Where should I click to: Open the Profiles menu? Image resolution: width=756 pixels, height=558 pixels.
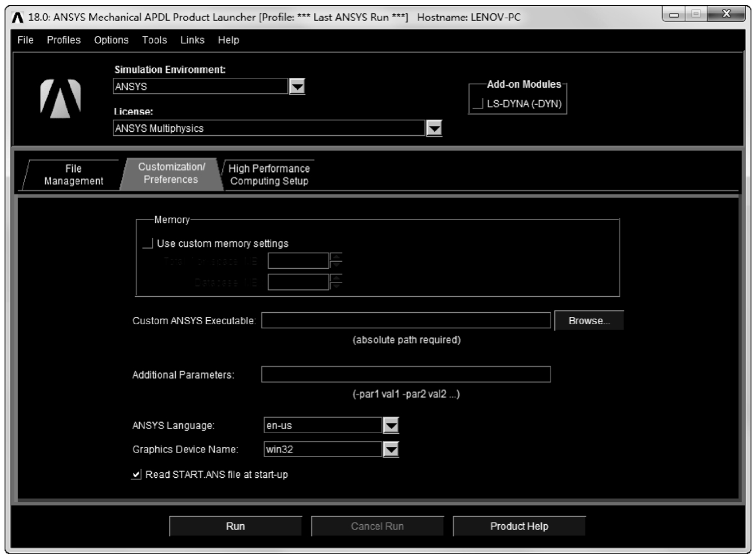64,40
